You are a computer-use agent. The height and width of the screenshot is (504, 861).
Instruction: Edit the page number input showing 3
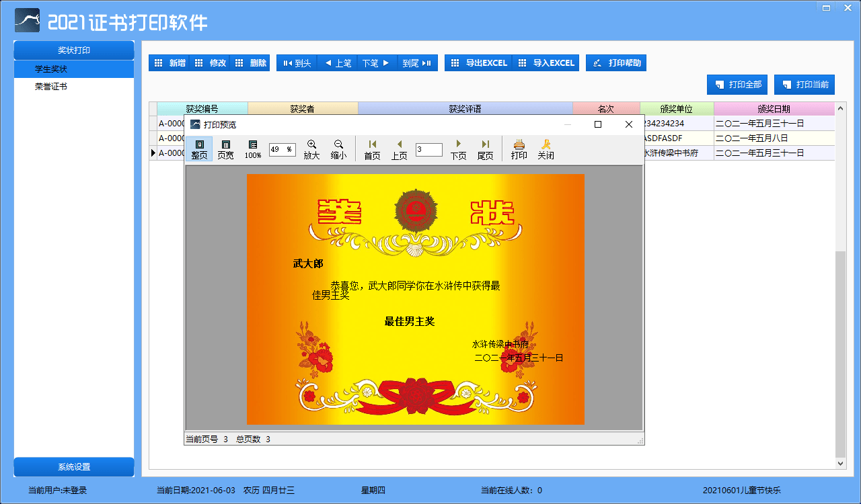pyautogui.click(x=428, y=149)
